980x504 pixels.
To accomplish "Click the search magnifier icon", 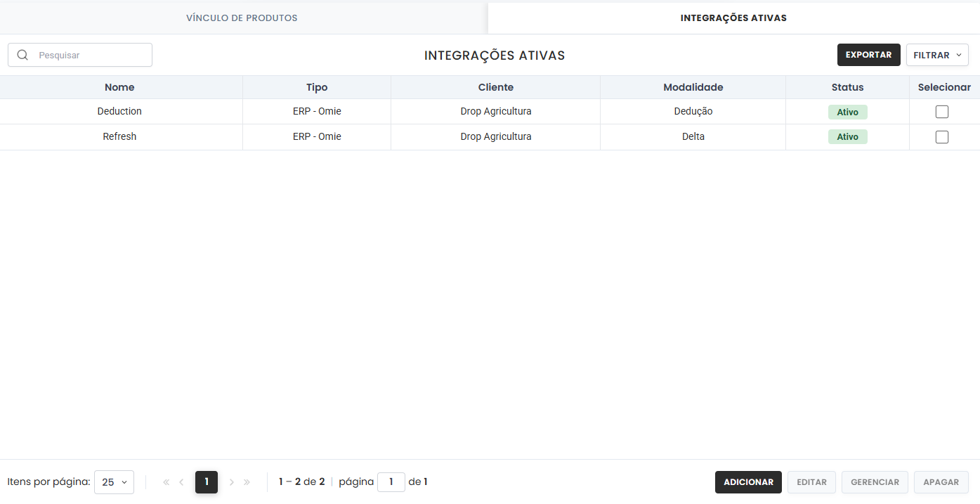I will [22, 55].
